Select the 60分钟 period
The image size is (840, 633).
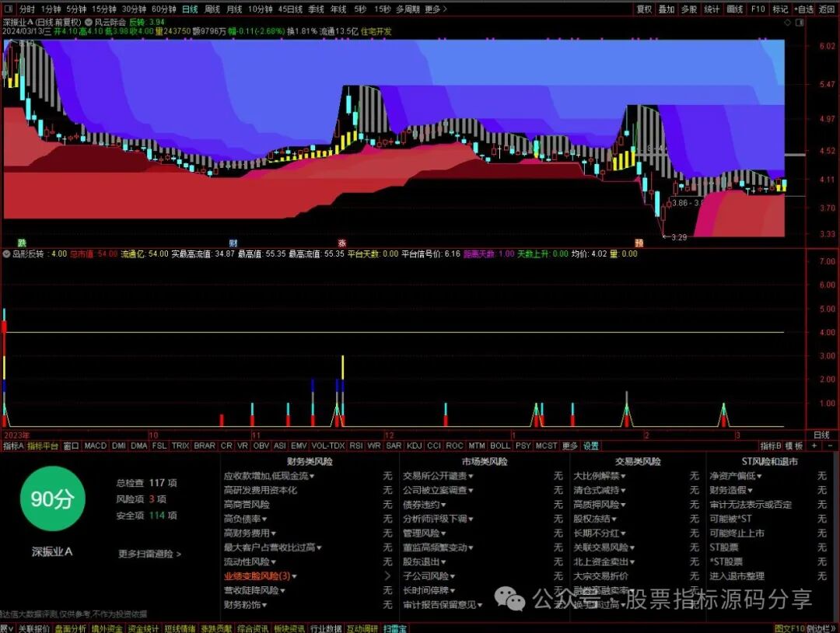pos(164,9)
